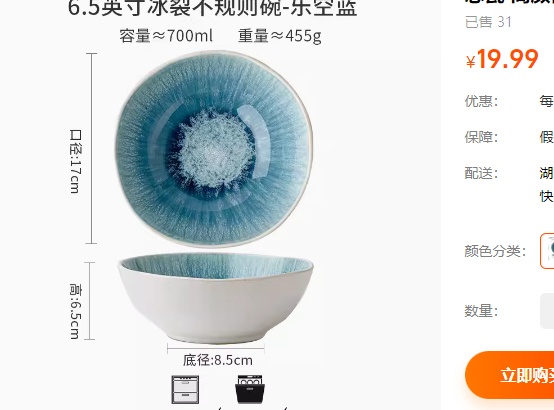Image resolution: width=554 pixels, height=410 pixels.
Task: Select the color option thumbnail beside 颜色分类
Action: tap(547, 251)
